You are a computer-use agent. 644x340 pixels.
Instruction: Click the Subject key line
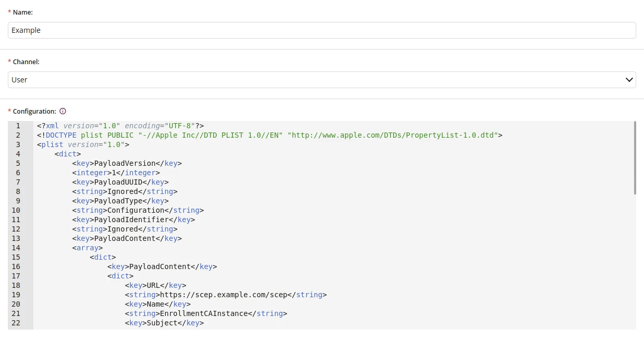click(164, 323)
